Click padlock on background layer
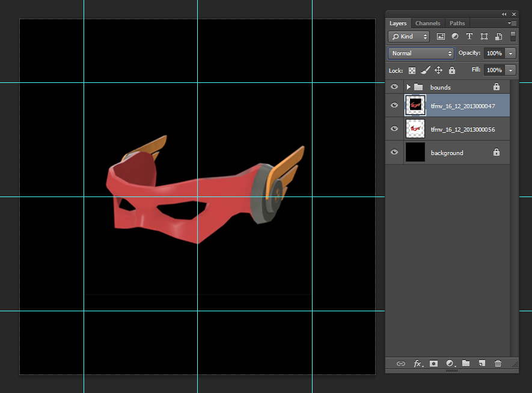 click(x=497, y=152)
